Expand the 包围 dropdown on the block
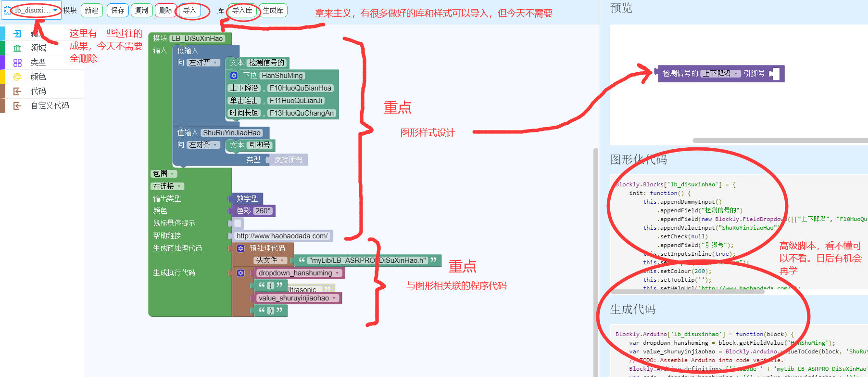Screen dimensions: 868x377 pyautogui.click(x=164, y=173)
